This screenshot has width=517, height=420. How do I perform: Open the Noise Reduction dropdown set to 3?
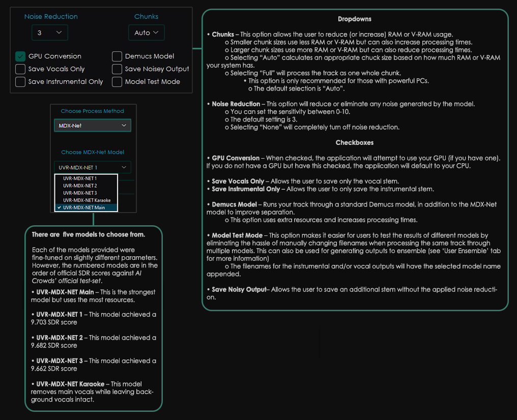(x=49, y=33)
